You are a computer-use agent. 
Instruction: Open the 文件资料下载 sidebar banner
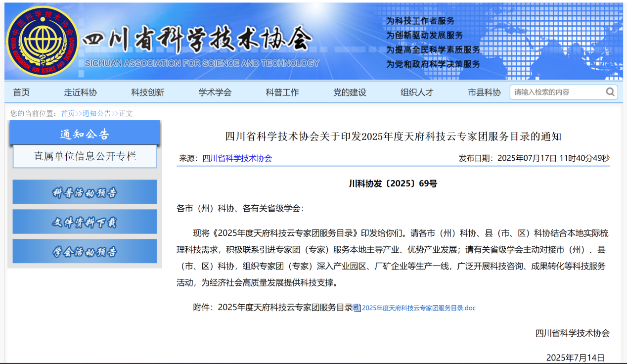tap(85, 222)
